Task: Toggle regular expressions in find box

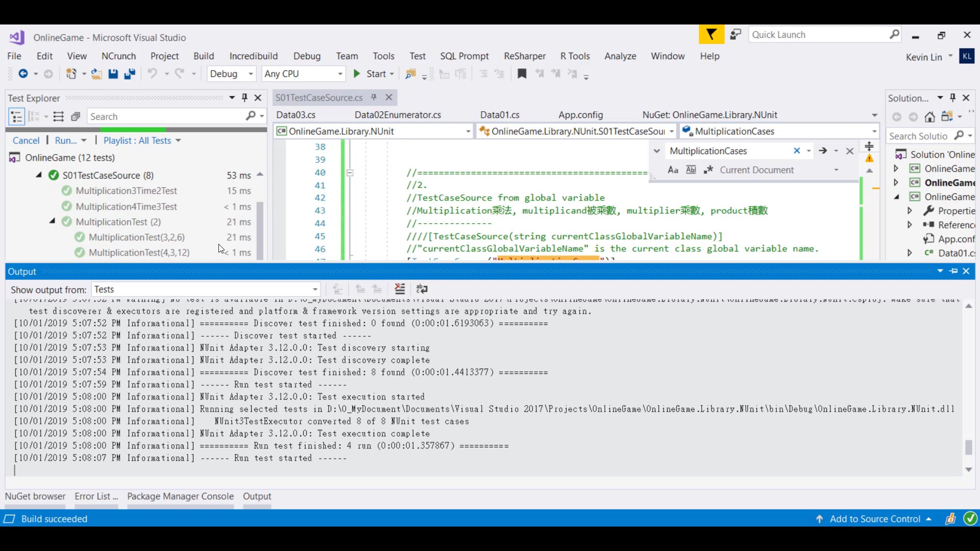Action: [708, 170]
